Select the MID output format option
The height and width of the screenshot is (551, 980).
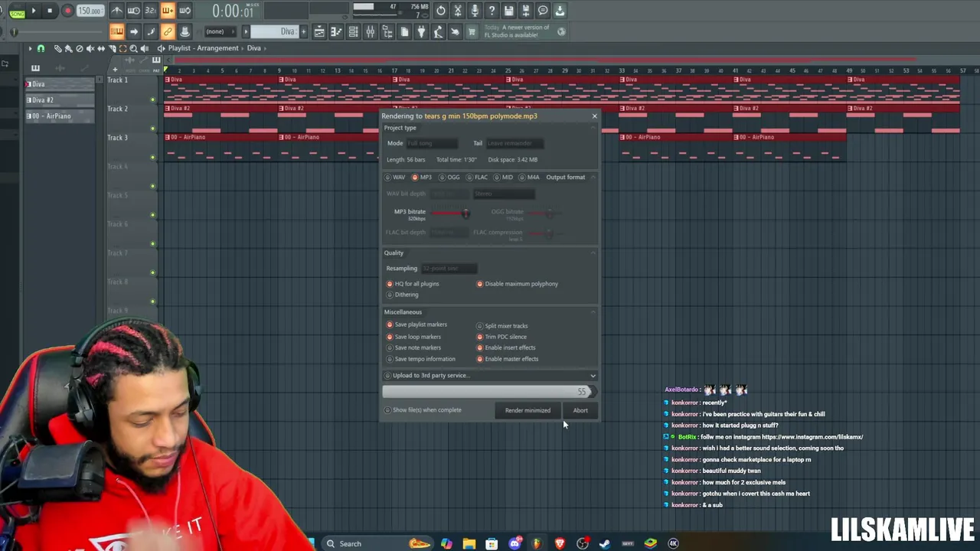[x=503, y=178]
